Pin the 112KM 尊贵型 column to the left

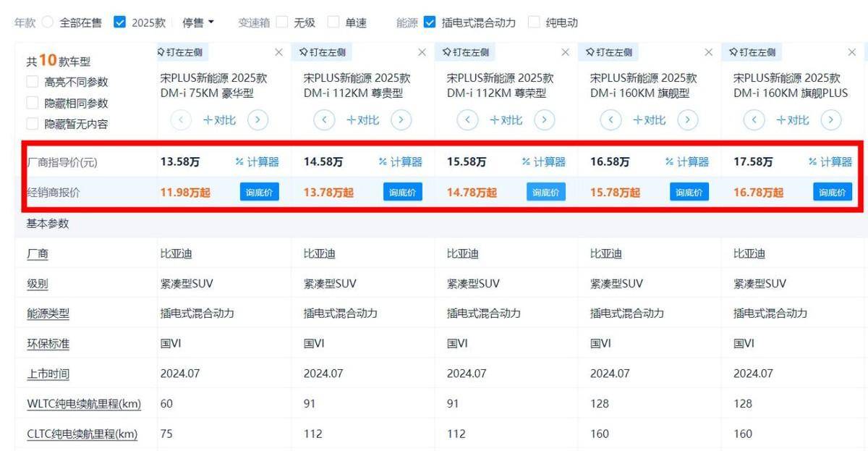[x=323, y=52]
